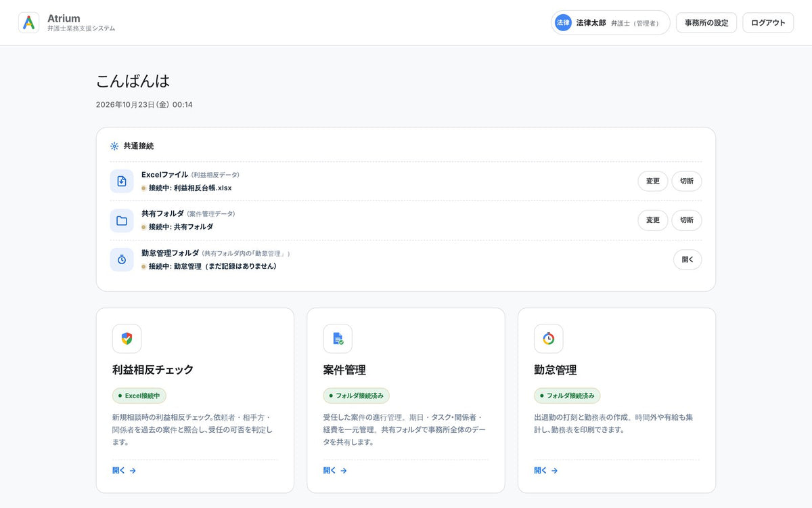Screen dimensions: 812x508
Task: Click the ログアウト button
Action: 768,22
